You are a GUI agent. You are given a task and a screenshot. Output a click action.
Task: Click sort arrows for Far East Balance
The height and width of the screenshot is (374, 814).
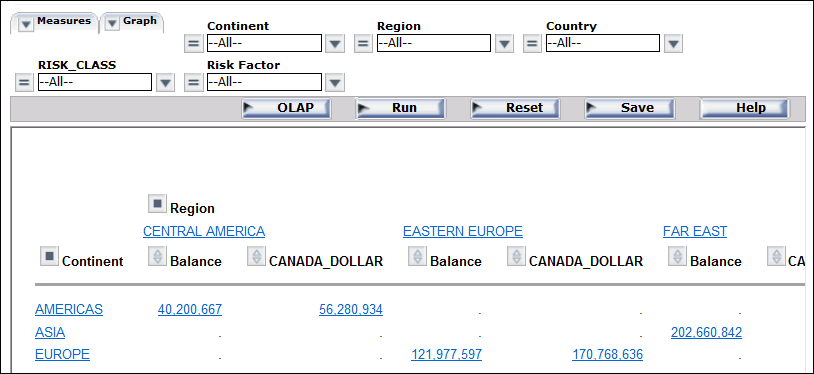point(677,256)
